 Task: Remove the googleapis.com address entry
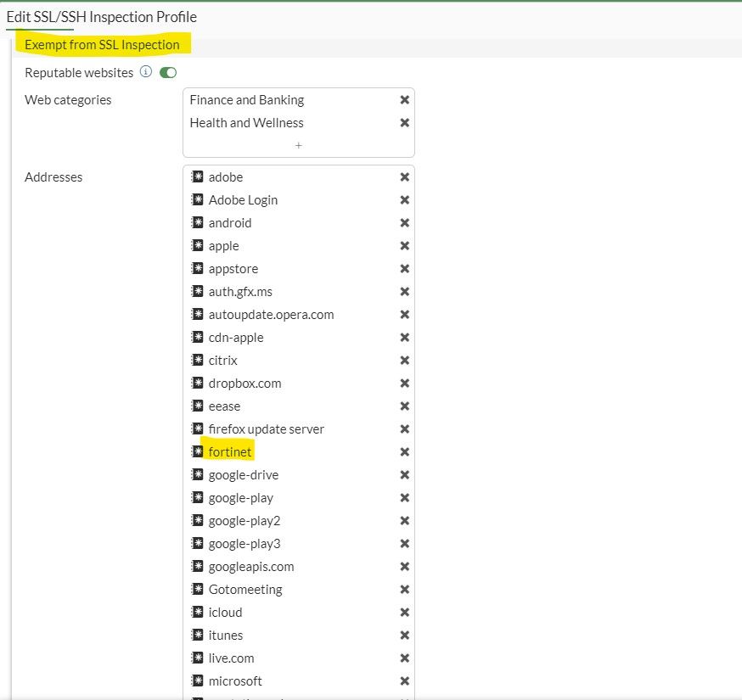[405, 567]
